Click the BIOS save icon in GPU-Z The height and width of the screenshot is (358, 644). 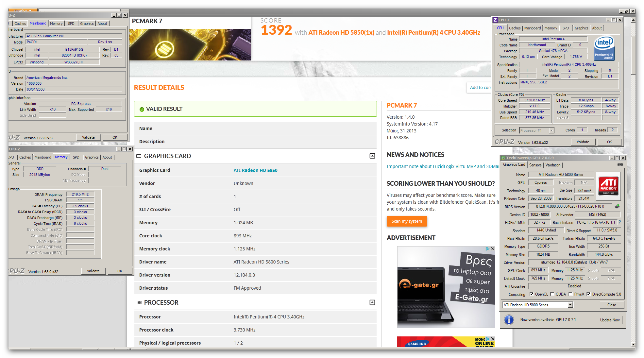pos(617,206)
